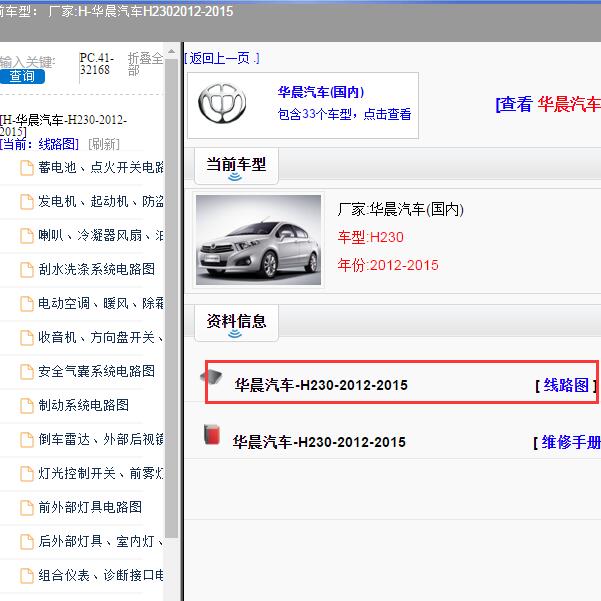Viewport: 601px width, 601px height.
Task: Click the gray book icon beside 线路图 entry
Action: 212,376
